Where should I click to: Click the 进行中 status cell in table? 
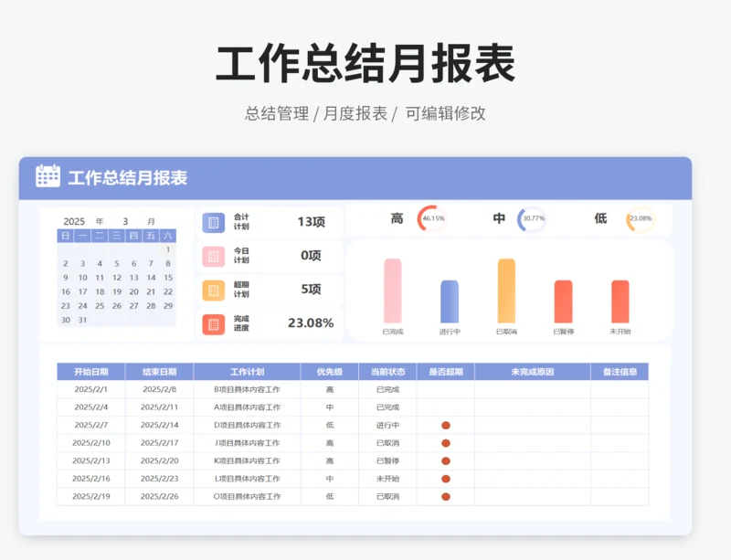pyautogui.click(x=387, y=425)
